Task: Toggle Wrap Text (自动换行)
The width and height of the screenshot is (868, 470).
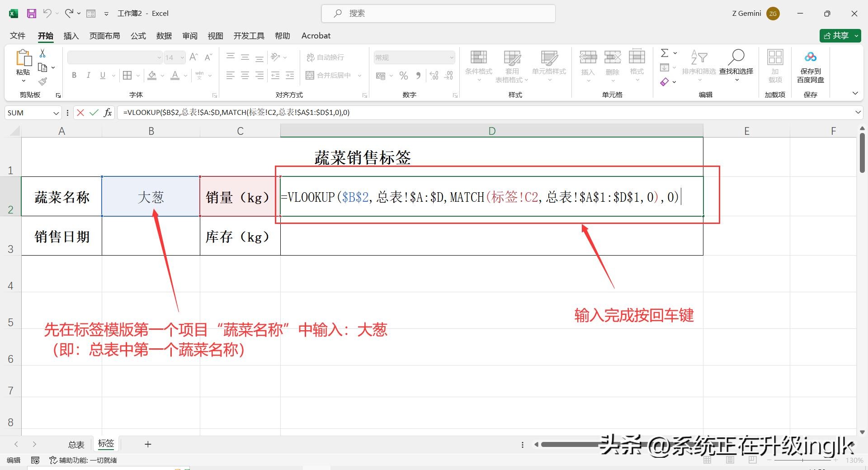Action: [325, 57]
